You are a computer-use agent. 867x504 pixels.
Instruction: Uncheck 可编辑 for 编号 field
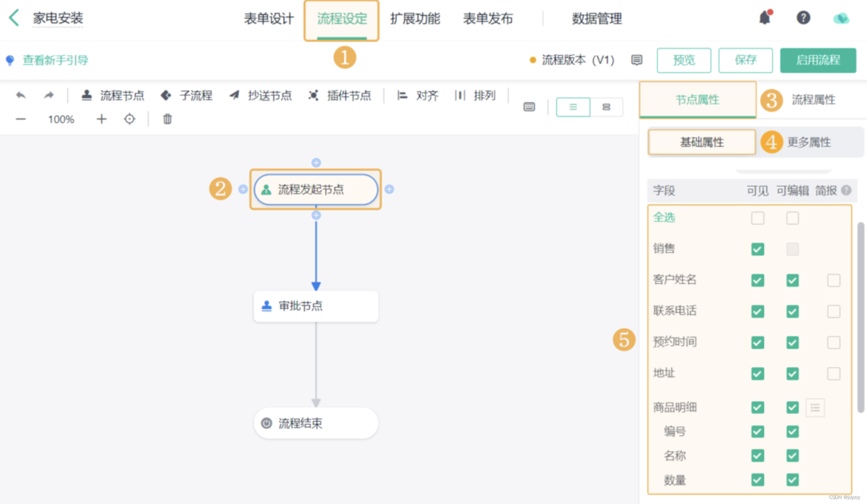click(792, 432)
